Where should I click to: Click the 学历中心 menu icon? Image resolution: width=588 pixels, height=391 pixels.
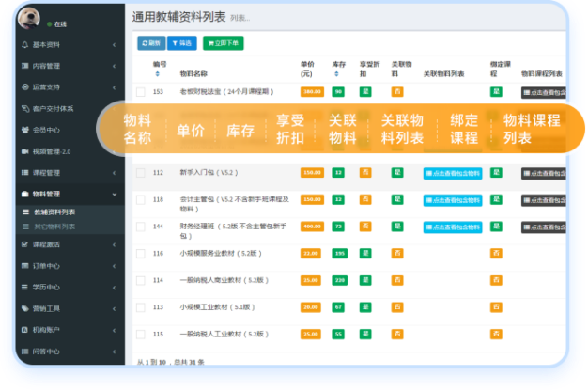coord(24,287)
